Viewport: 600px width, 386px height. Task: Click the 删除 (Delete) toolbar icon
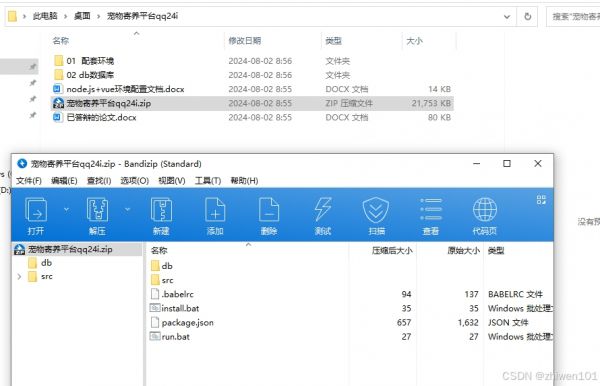click(269, 216)
